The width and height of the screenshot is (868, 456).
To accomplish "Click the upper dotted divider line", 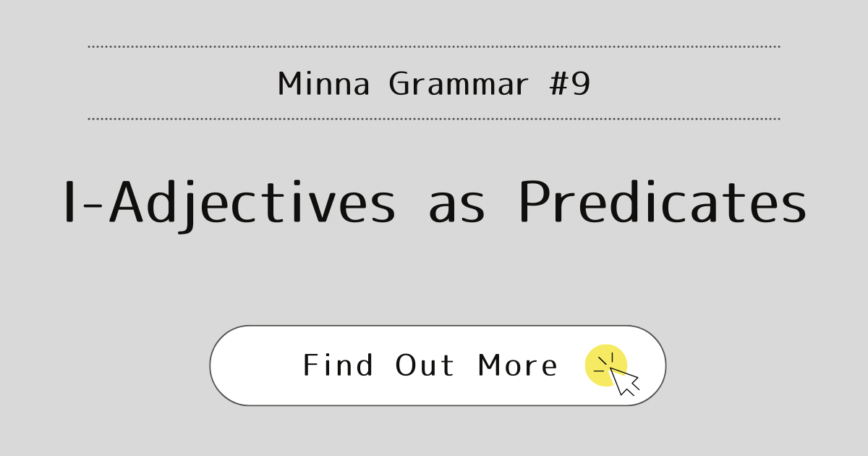I will [434, 46].
